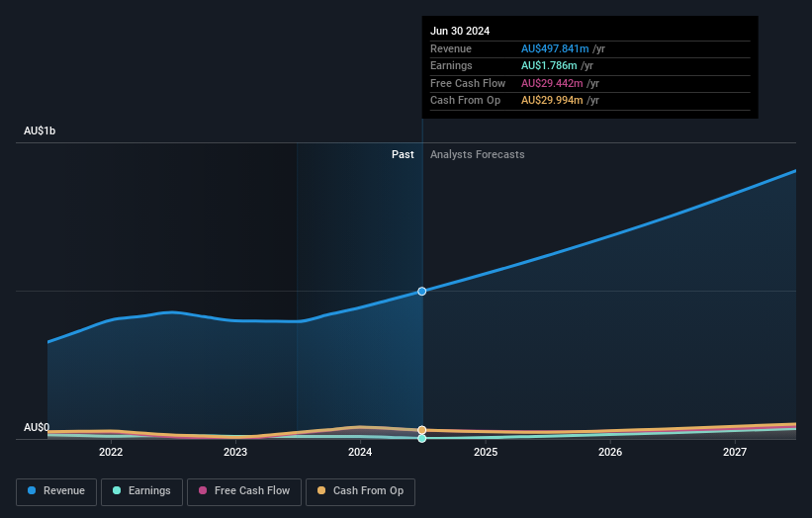This screenshot has height=518, width=812.
Task: Click the 2022 x-axis label
Action: point(111,453)
